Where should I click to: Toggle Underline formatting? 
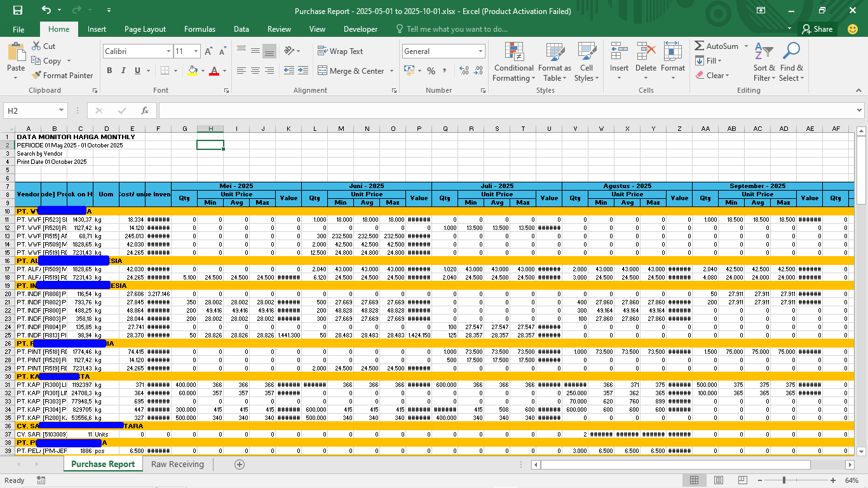pos(137,71)
